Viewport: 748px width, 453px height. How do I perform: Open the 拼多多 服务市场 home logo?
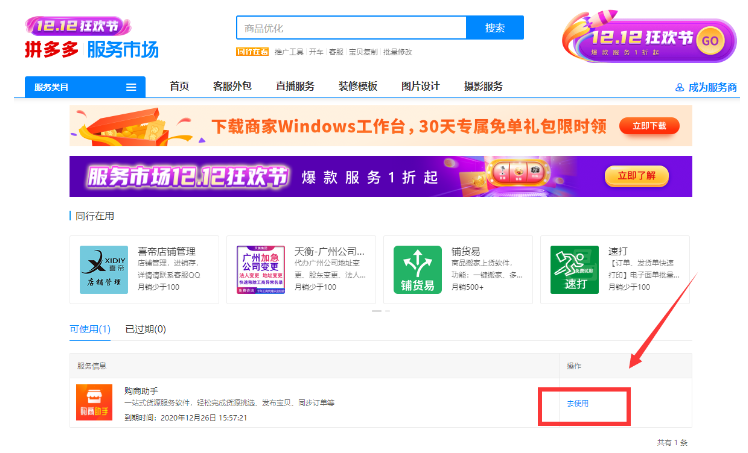pyautogui.click(x=92, y=50)
